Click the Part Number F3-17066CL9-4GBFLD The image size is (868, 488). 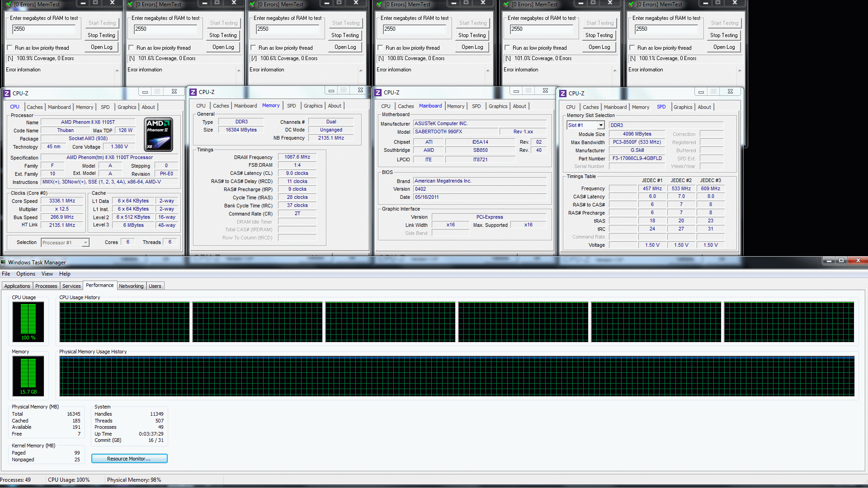pos(637,159)
